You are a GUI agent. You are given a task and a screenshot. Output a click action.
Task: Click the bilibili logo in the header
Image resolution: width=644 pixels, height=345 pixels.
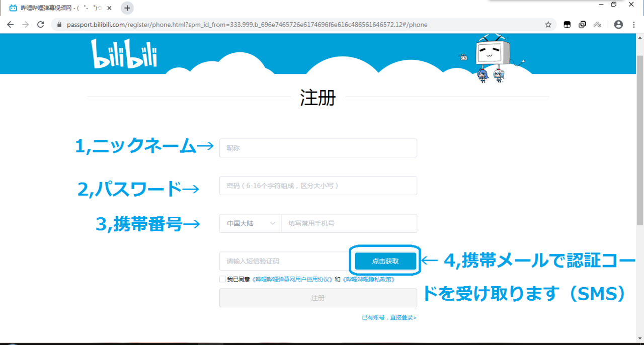coord(124,54)
